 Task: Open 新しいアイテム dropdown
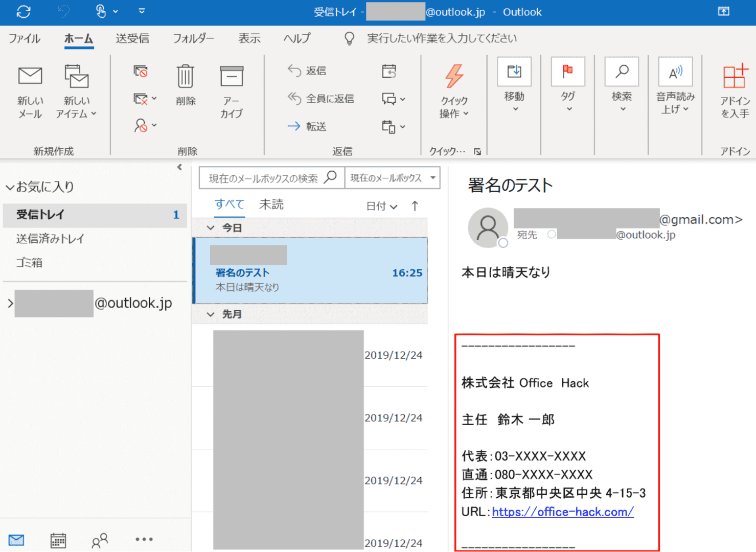[77, 92]
